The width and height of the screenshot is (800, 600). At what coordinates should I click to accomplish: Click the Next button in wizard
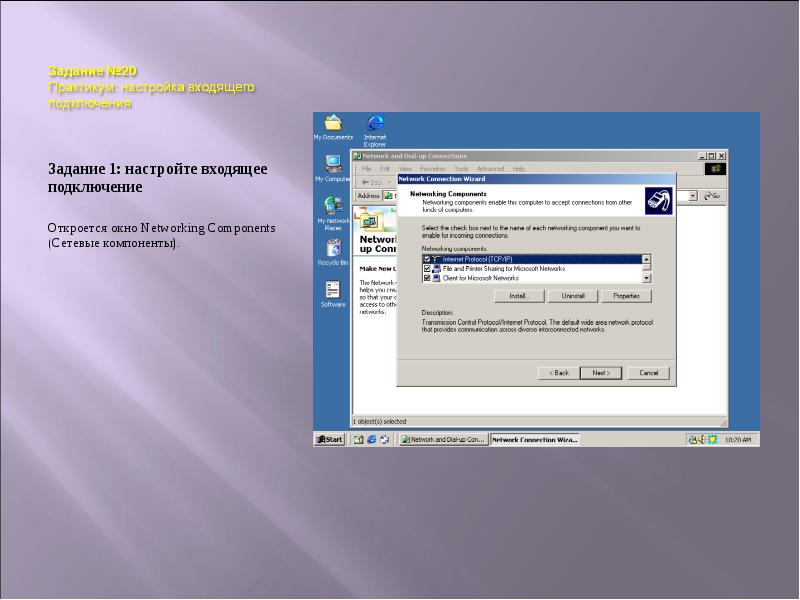(601, 373)
